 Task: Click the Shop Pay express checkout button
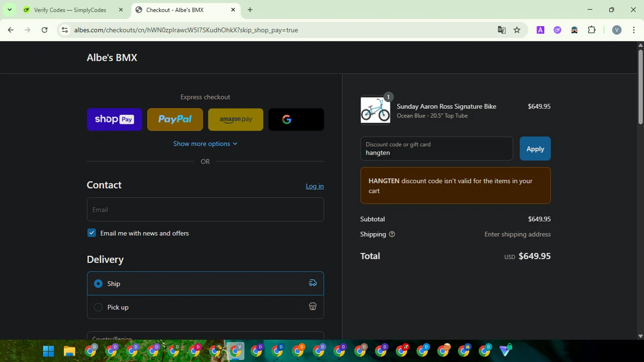(x=114, y=119)
